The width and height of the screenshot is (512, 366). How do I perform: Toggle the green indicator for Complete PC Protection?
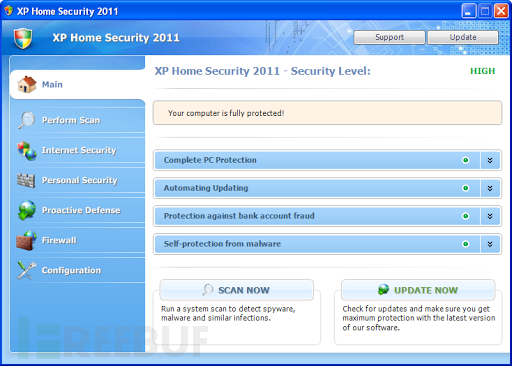[465, 160]
